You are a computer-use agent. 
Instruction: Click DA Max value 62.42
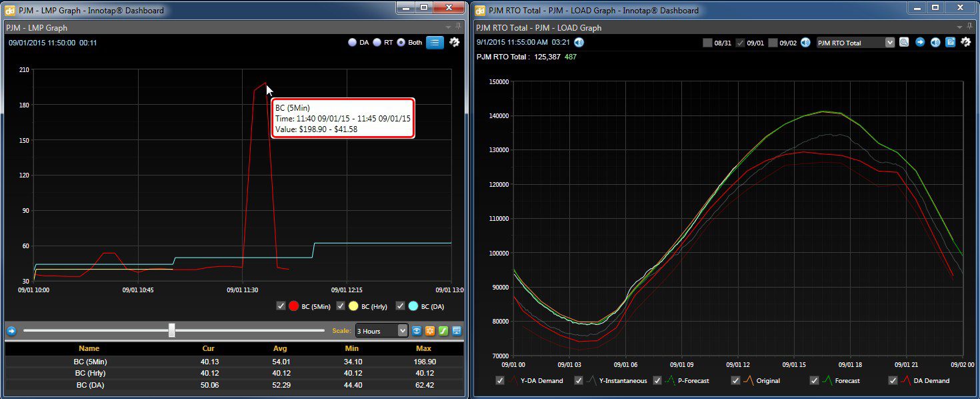tap(423, 385)
